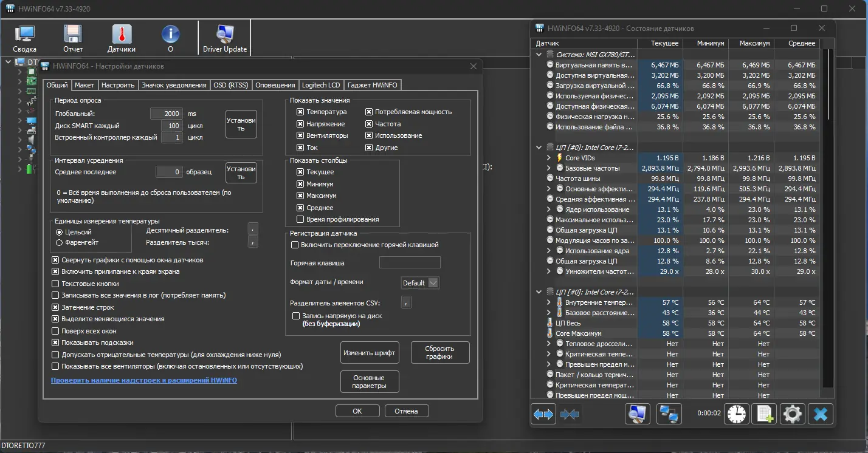
Task: Switch to the Настроить tab
Action: coord(118,85)
